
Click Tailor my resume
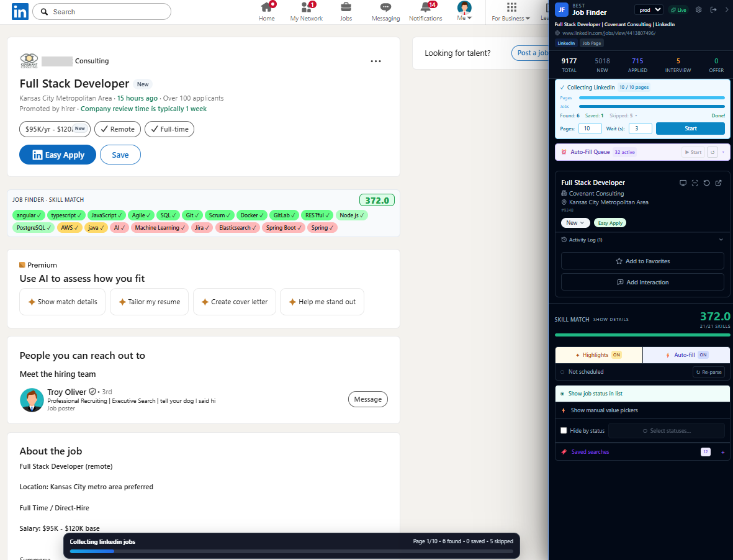click(149, 302)
